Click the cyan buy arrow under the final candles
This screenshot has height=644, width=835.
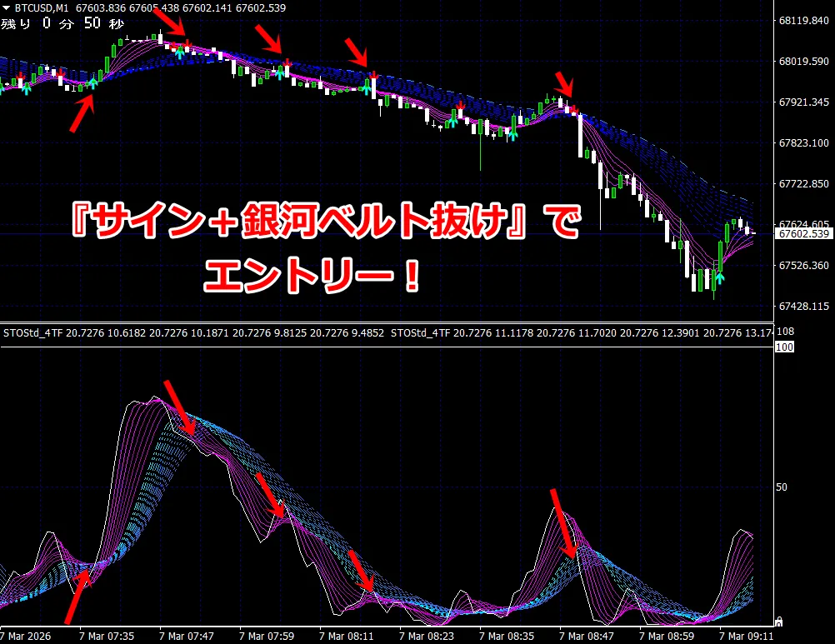pyautogui.click(x=720, y=276)
